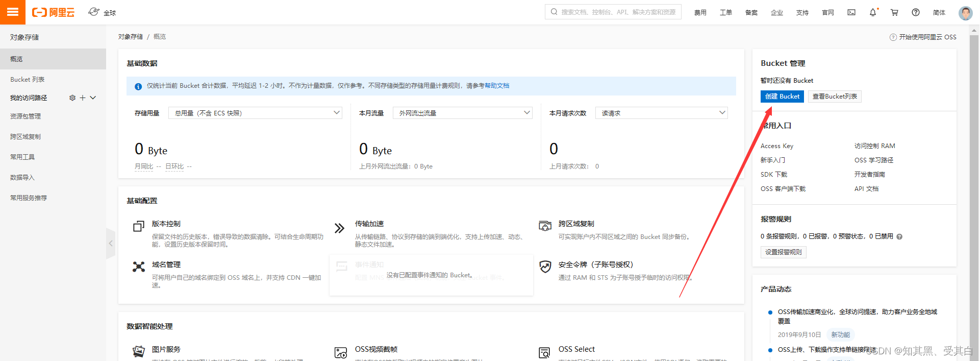The image size is (980, 361).
Task: Click the 域名管理 icon
Action: tap(139, 267)
